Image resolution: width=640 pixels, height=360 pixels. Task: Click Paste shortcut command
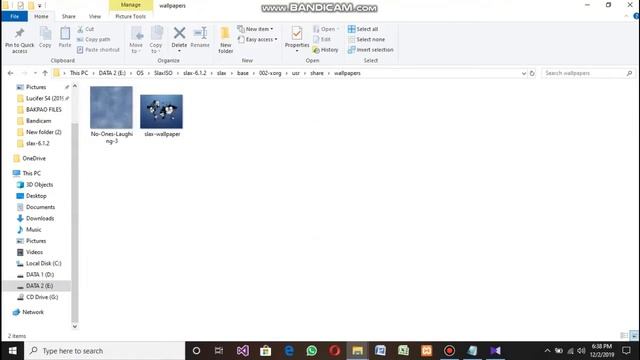pyautogui.click(x=98, y=50)
